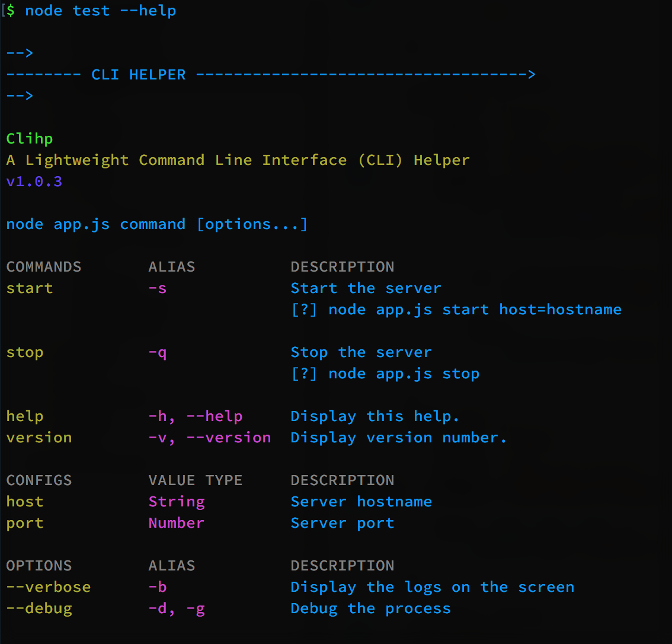Image resolution: width=672 pixels, height=644 pixels.
Task: Click the 'ALIAS' header next to COMMANDS
Action: pos(172,267)
